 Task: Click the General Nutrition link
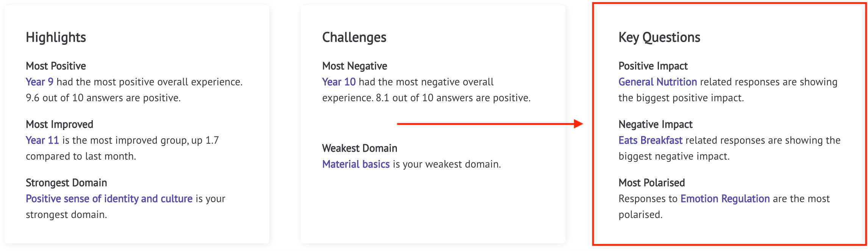[x=658, y=82]
